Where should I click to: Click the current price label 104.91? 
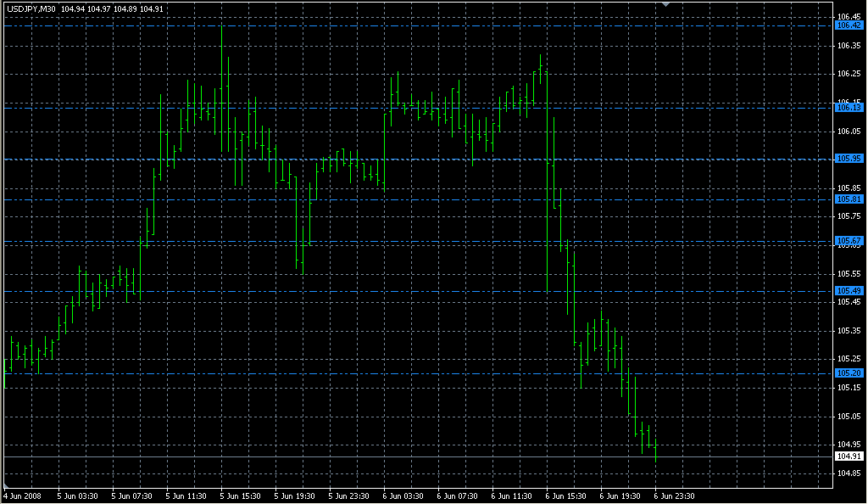849,456
